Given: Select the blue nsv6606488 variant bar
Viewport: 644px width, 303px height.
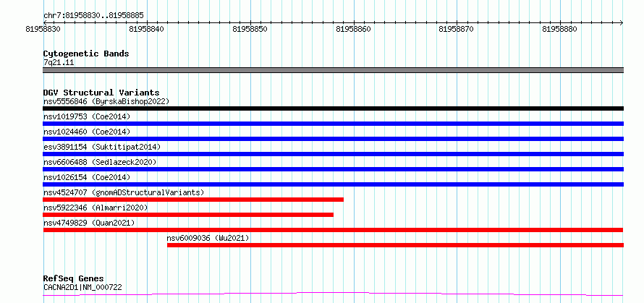Looking at the screenshot, I should coord(333,169).
